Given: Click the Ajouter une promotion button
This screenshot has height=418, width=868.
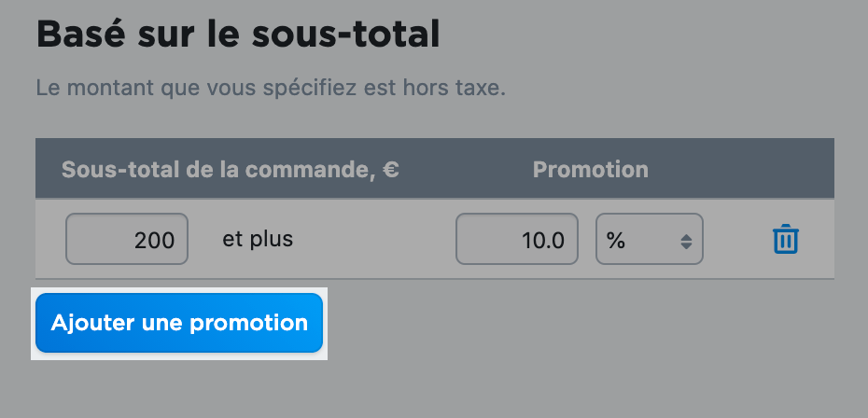Looking at the screenshot, I should click(x=179, y=323).
